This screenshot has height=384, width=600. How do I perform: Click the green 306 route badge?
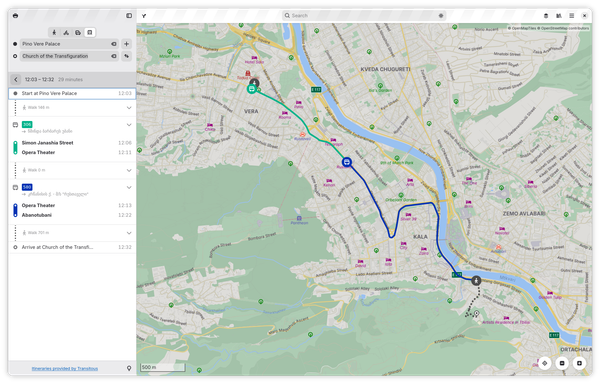27,125
